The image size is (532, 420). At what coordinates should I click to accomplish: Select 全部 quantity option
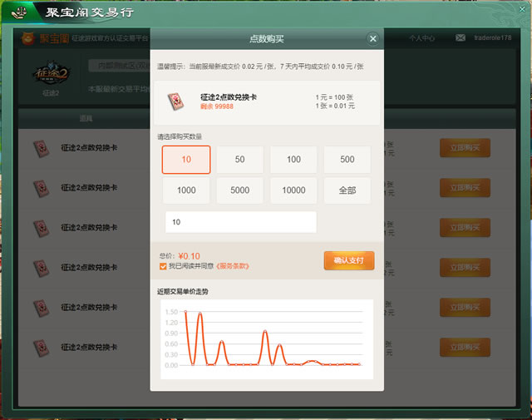click(x=347, y=190)
